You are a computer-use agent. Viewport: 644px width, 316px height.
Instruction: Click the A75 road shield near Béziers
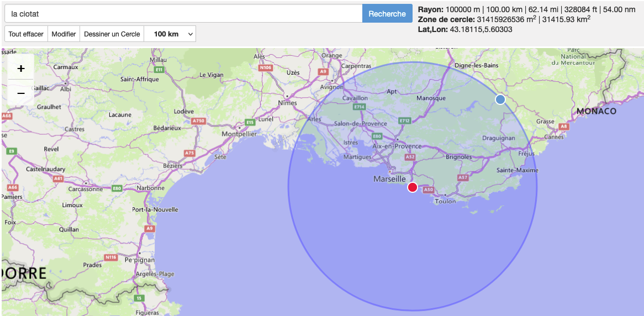(189, 153)
